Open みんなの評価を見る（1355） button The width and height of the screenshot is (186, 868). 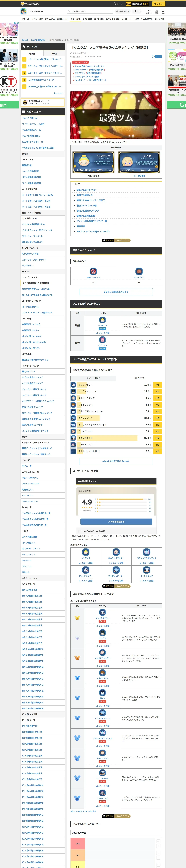pos(116,461)
